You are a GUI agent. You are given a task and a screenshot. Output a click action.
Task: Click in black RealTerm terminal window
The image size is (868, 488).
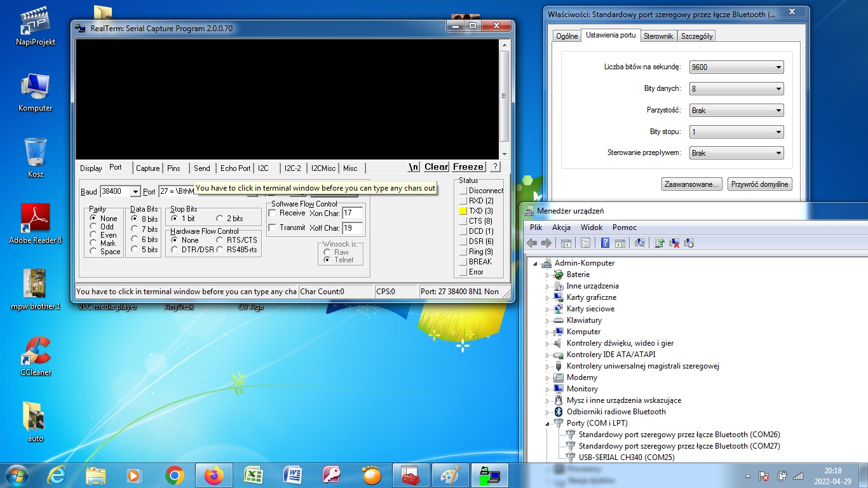tap(287, 98)
